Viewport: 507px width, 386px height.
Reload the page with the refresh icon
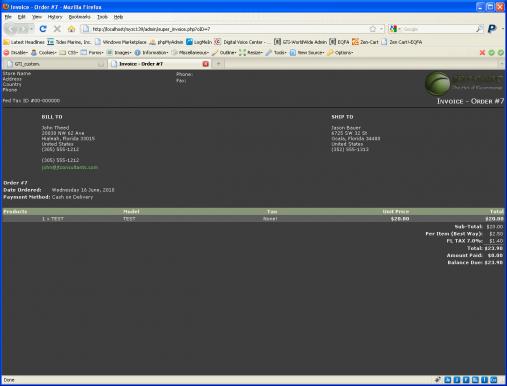[x=43, y=29]
